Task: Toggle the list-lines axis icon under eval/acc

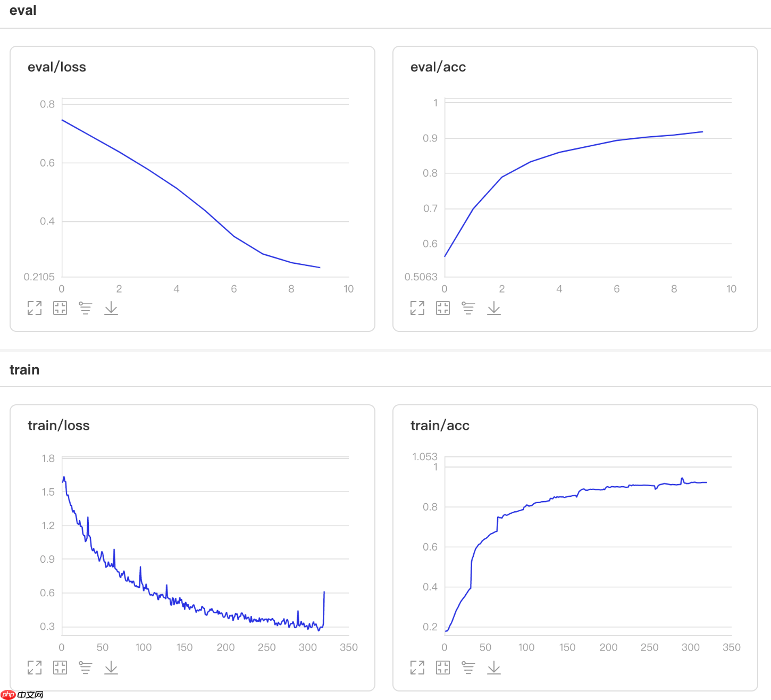Action: pyautogui.click(x=468, y=308)
